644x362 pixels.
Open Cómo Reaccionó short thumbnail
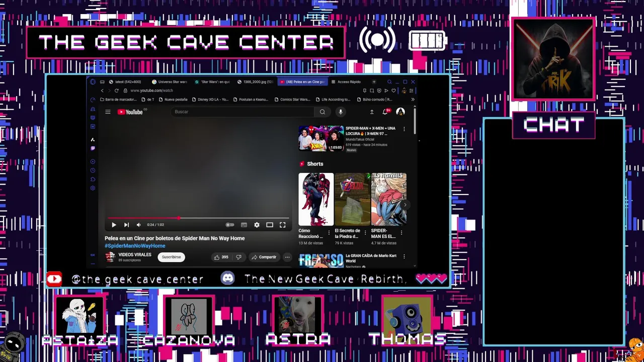pos(316,199)
